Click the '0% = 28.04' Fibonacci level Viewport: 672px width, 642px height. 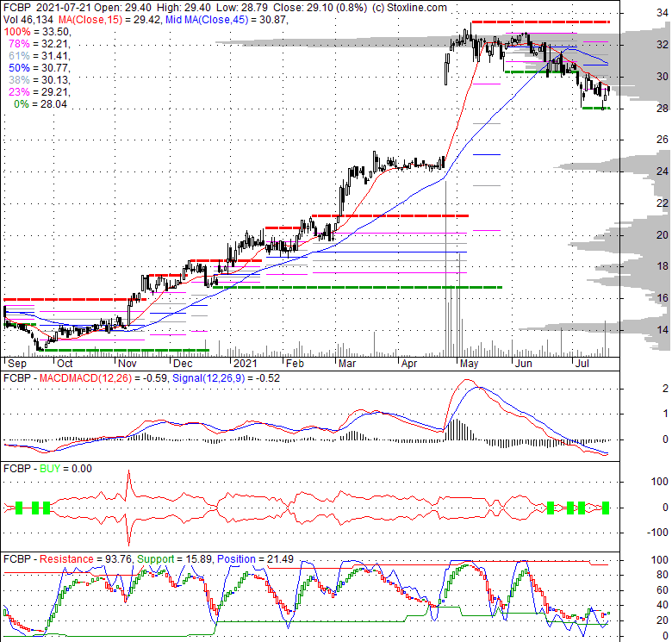coord(40,103)
